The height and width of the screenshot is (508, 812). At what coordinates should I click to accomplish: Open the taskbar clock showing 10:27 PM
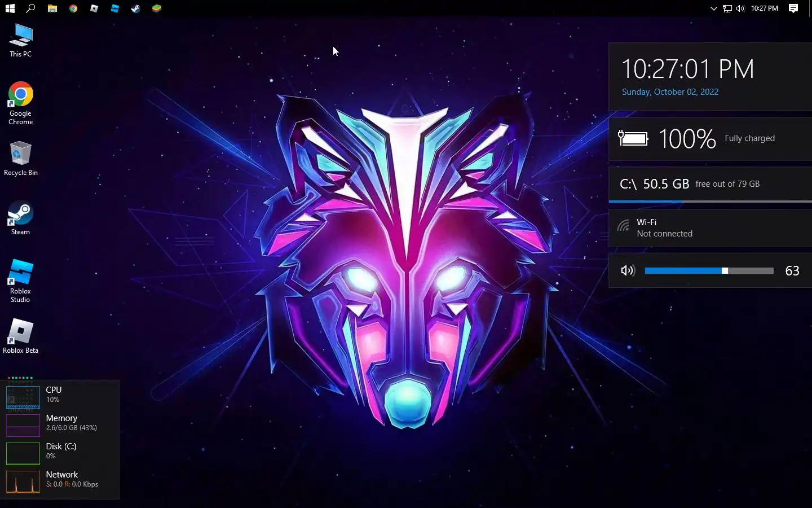(765, 8)
